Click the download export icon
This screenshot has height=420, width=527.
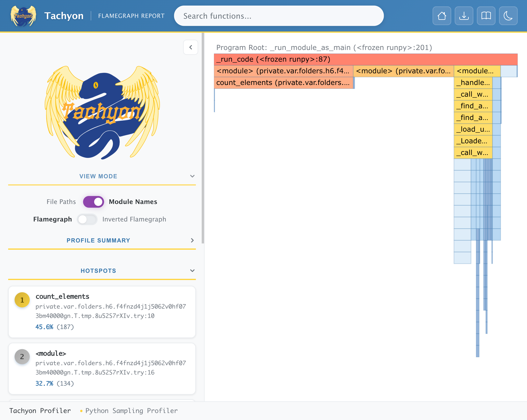(464, 16)
